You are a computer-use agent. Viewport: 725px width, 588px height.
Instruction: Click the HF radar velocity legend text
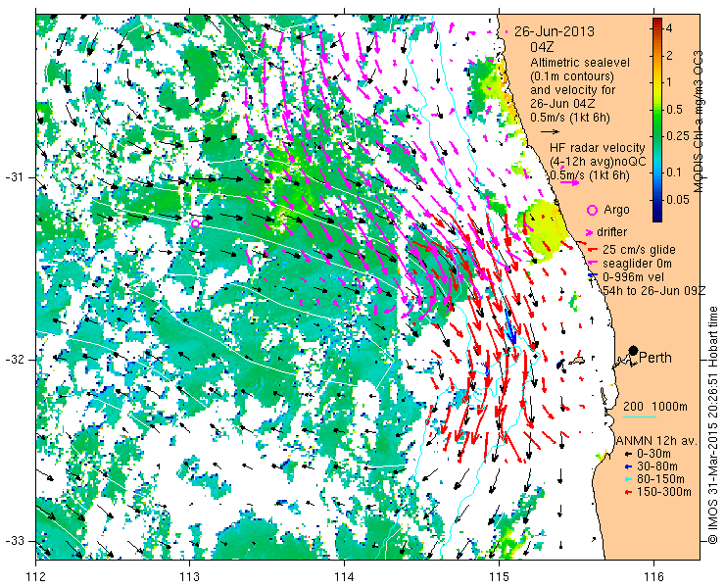[x=598, y=148]
